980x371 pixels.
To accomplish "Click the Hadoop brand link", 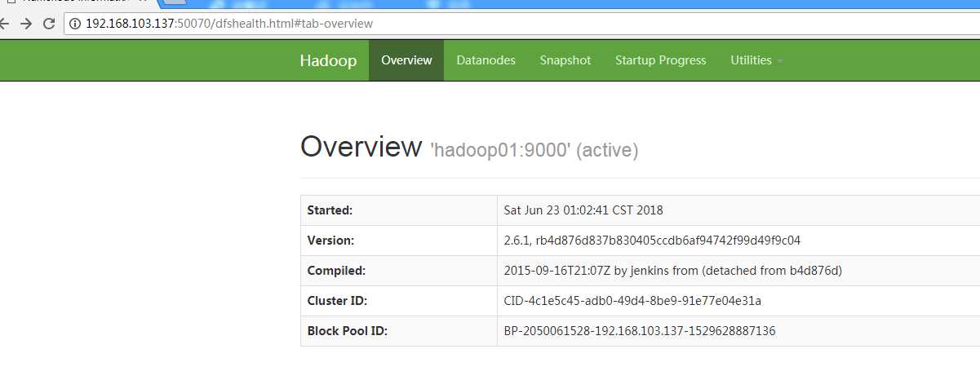I will click(x=328, y=60).
